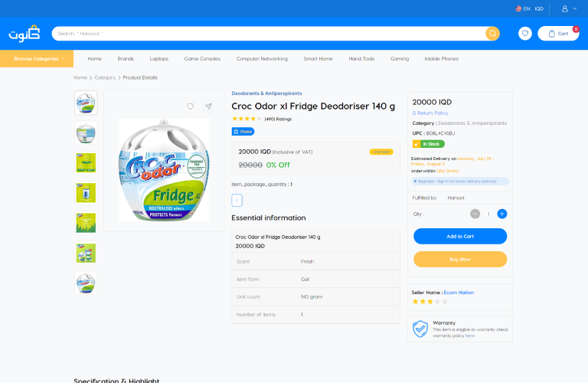588x383 pixels.
Task: Click the Choice badge
Action: [243, 132]
